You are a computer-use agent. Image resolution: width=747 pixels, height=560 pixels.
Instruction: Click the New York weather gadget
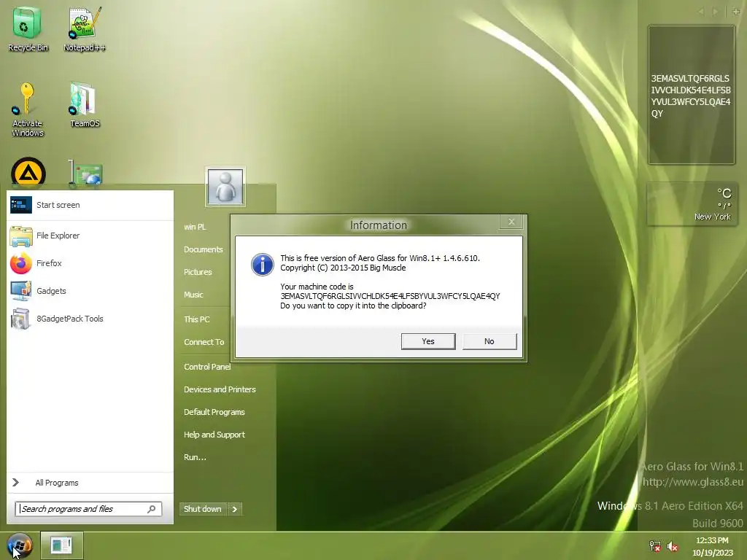click(x=692, y=204)
